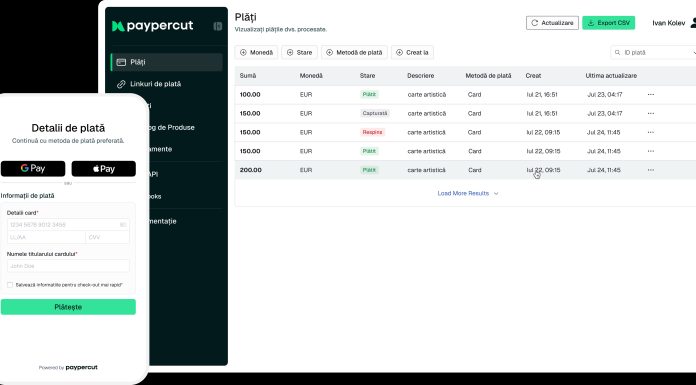
Task: Add a Creat la filter
Action: pyautogui.click(x=412, y=52)
